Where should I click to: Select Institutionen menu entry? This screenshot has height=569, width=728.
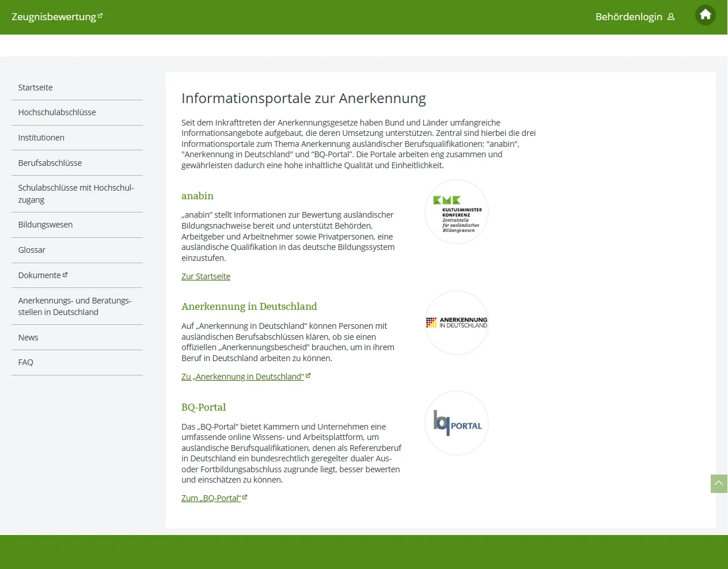[x=77, y=138]
